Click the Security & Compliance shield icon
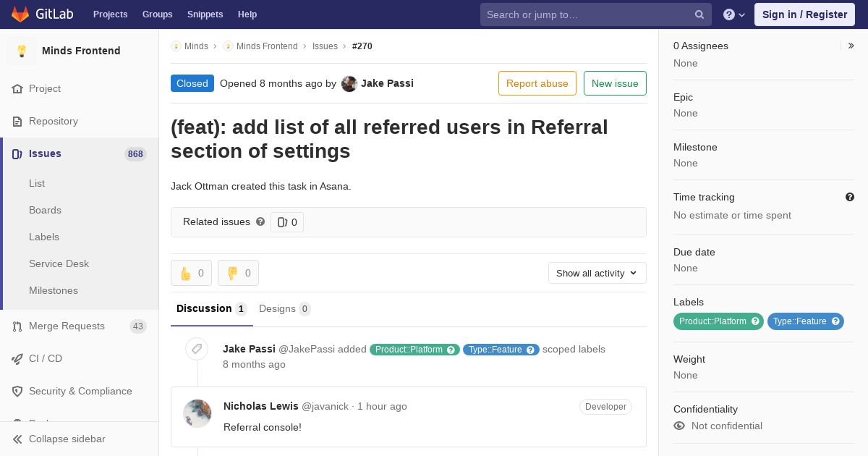 tap(17, 391)
